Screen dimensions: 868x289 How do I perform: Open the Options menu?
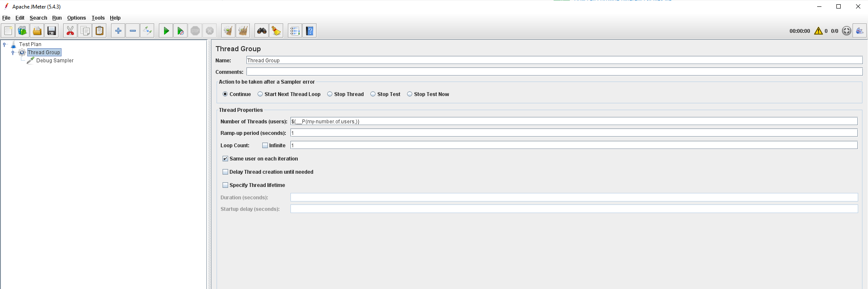tap(76, 18)
